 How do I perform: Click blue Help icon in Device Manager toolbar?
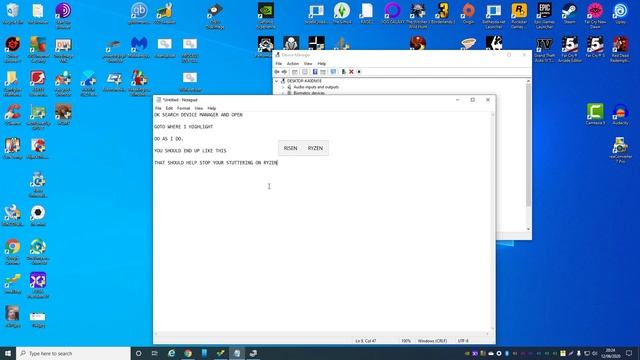click(315, 72)
